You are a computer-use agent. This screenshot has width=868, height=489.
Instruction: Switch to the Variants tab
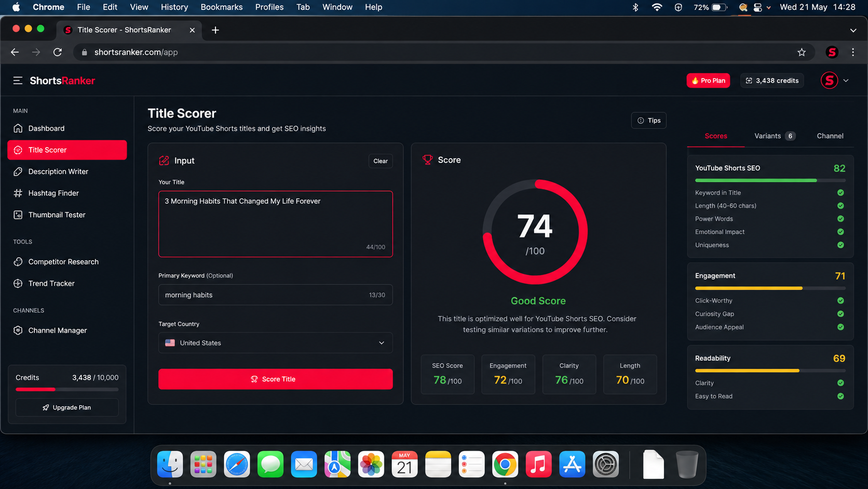(x=774, y=136)
